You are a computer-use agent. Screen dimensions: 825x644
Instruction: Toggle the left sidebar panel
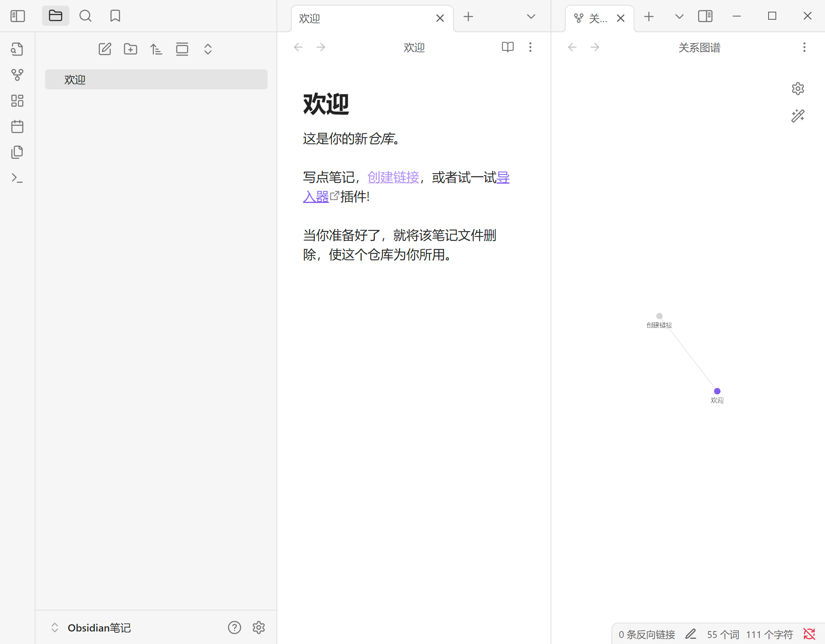(18, 16)
